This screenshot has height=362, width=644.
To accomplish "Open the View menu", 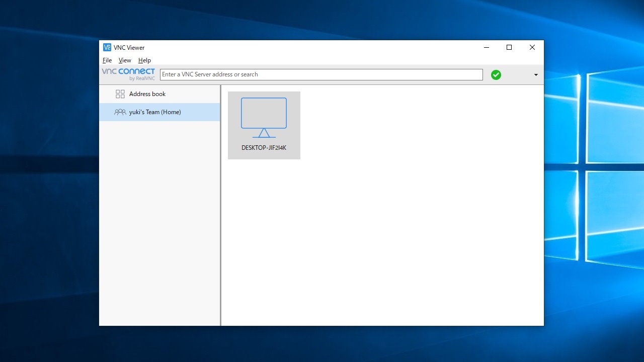I will [x=125, y=60].
